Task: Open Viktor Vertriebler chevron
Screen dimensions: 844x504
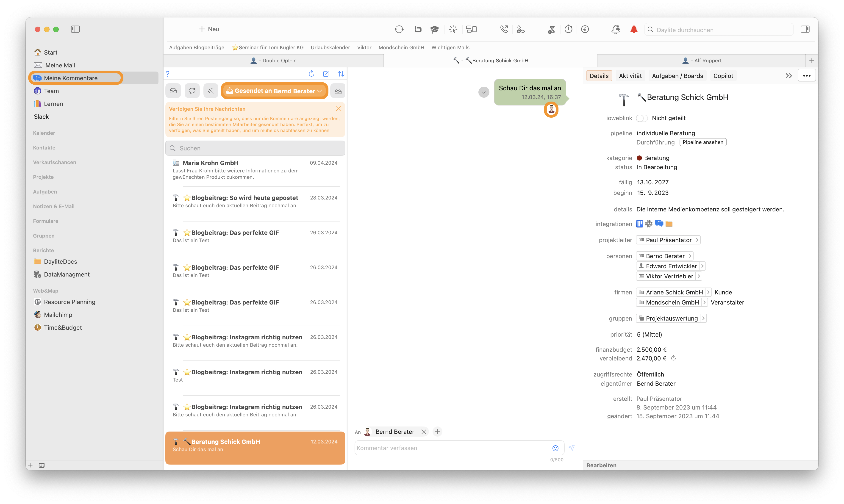Action: tap(699, 277)
